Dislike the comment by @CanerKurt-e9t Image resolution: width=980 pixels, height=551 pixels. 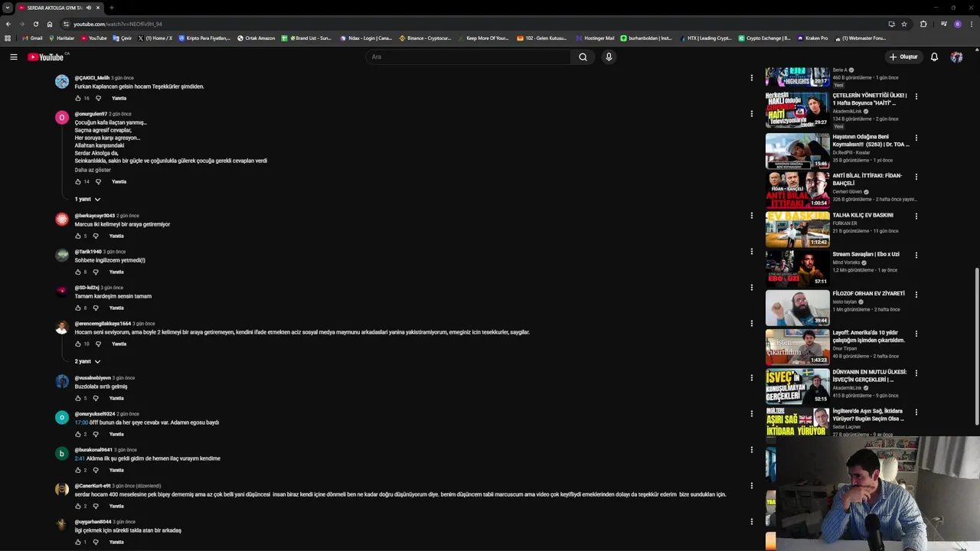[96, 506]
